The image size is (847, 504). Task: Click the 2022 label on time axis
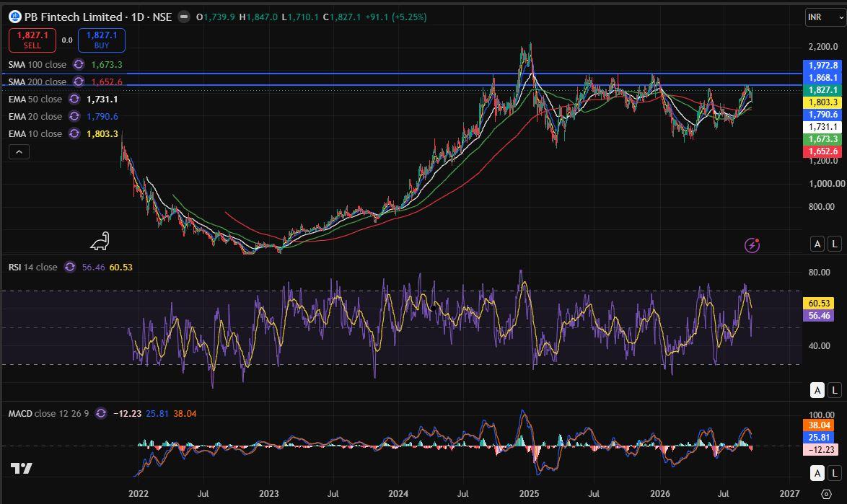(139, 494)
